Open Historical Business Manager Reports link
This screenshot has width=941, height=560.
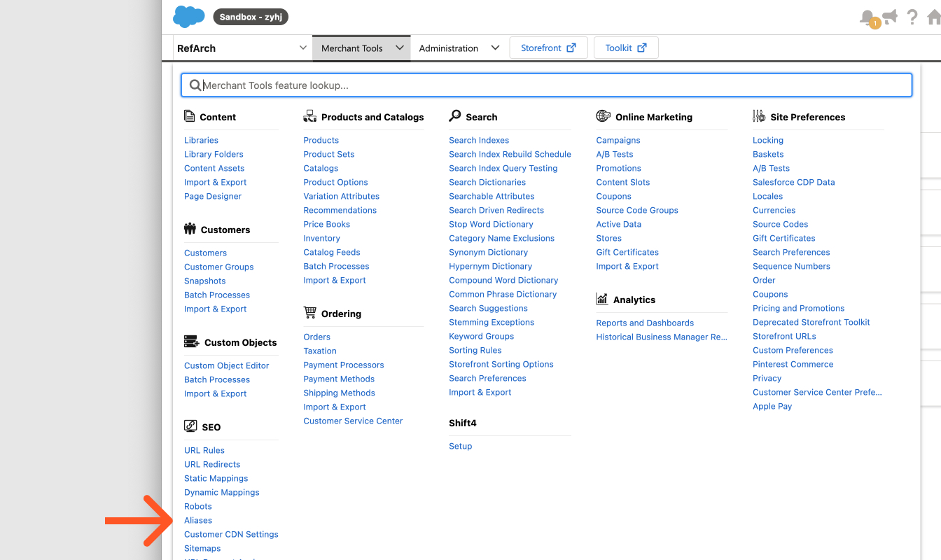662,337
